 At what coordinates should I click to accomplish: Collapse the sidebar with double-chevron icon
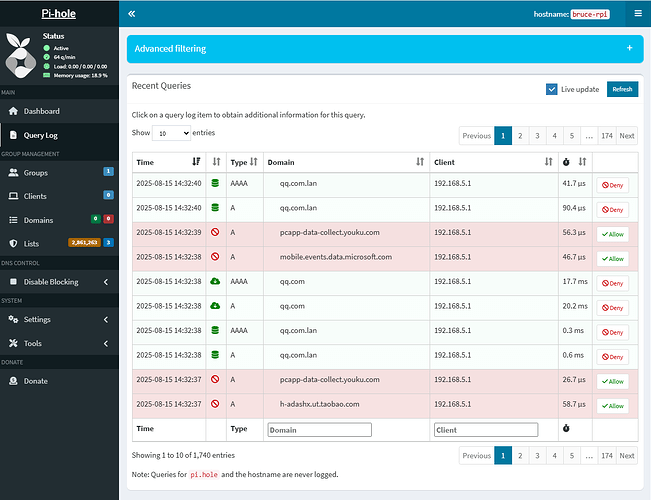pyautogui.click(x=133, y=14)
